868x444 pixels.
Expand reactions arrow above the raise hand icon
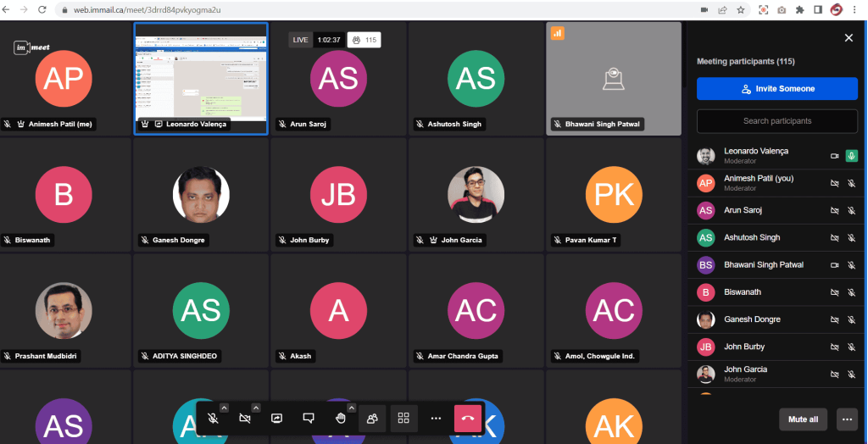coord(351,408)
